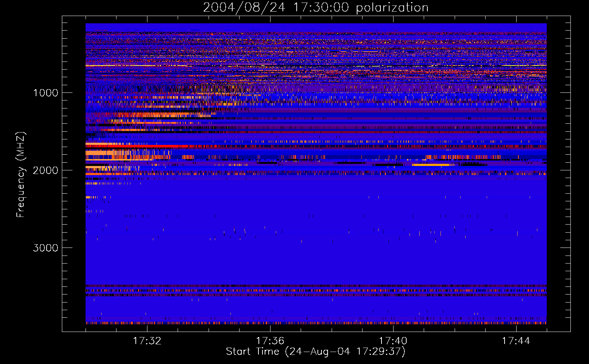Screen dimensions: 589x364
Task: Select the 'Start Time (24-Aug-04 17:29:37)' label
Action: pos(316,352)
